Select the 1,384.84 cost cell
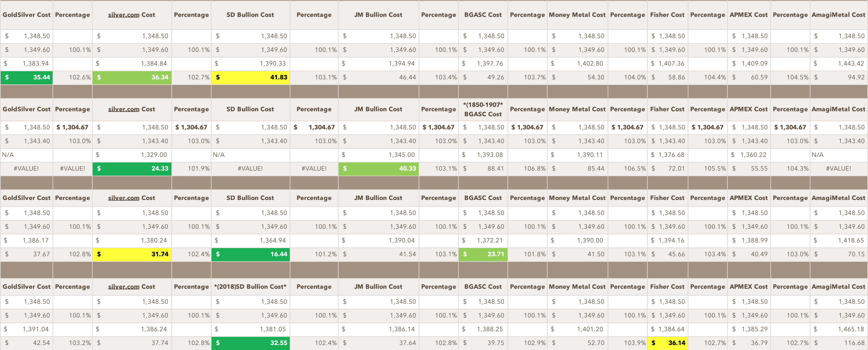The height and width of the screenshot is (350, 868). [132, 64]
